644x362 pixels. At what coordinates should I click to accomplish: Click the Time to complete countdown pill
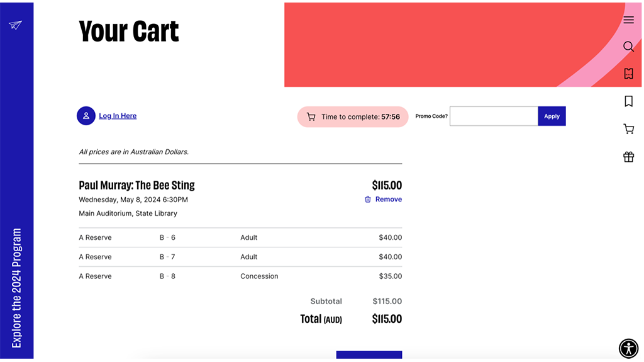point(353,117)
